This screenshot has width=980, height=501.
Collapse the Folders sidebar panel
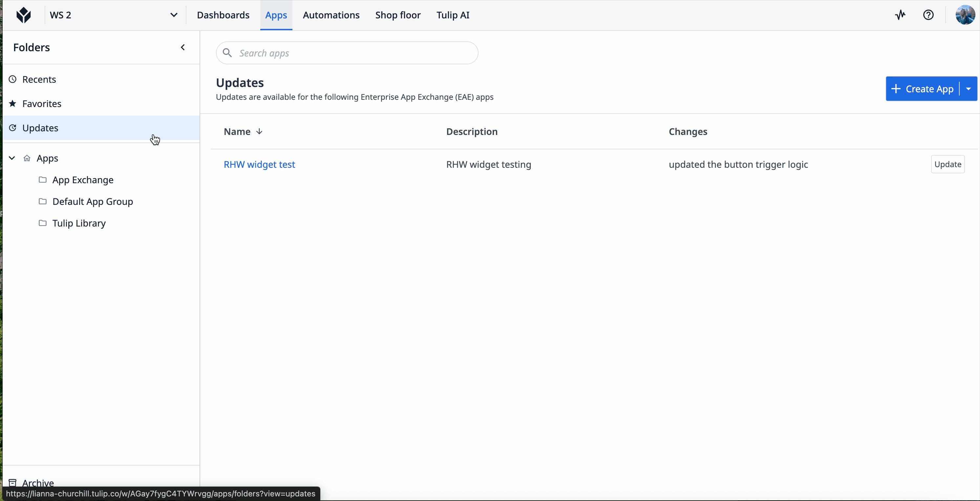coord(182,47)
